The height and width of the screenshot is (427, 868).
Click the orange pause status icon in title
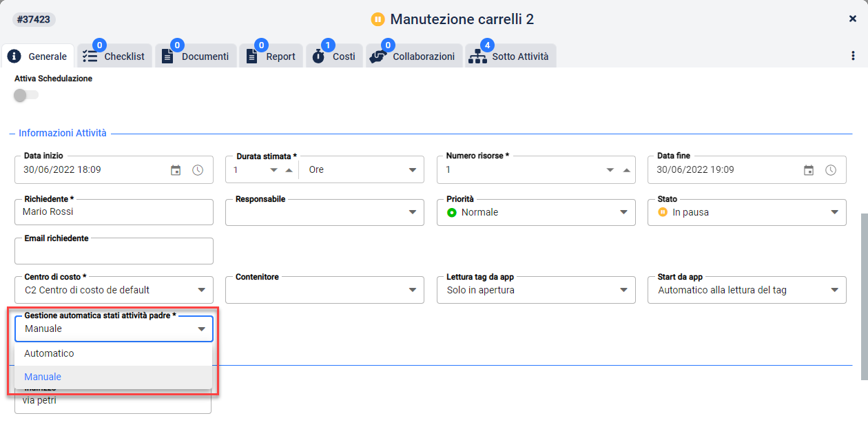[x=378, y=19]
